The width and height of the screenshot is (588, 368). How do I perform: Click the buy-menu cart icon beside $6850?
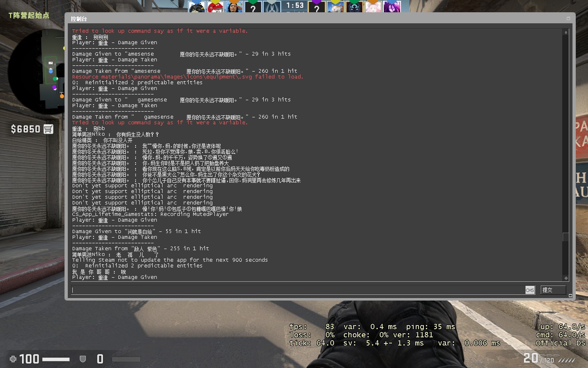point(48,129)
